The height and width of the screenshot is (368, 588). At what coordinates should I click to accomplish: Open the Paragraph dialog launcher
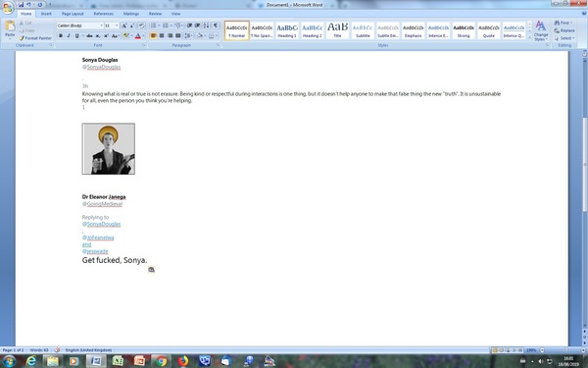click(218, 45)
